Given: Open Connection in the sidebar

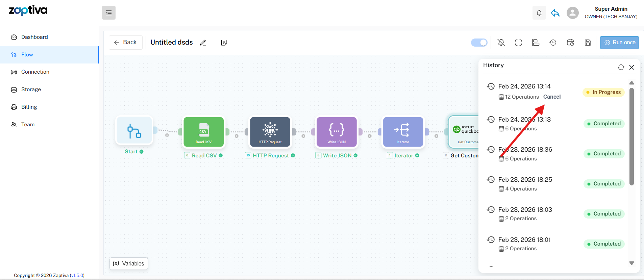Looking at the screenshot, I should 35,72.
